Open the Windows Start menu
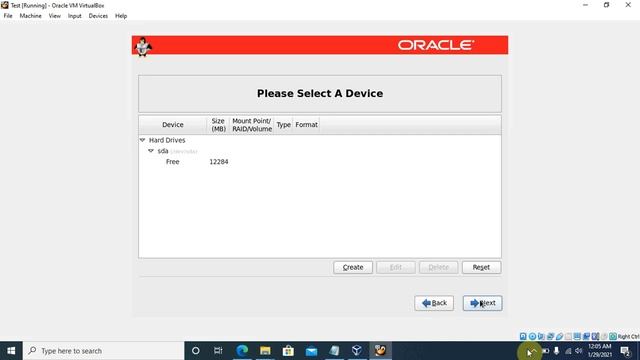The image size is (640, 360). click(11, 351)
